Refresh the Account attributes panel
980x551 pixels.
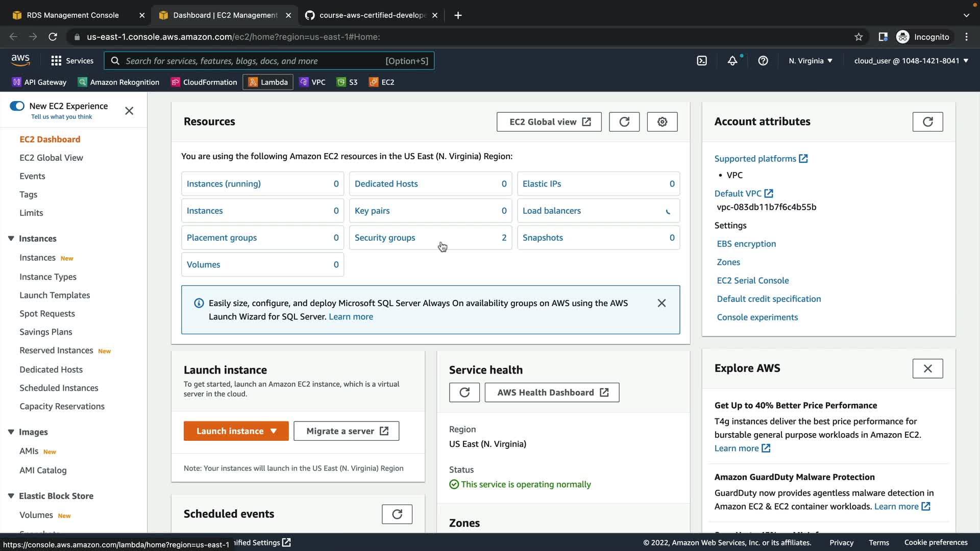click(927, 122)
